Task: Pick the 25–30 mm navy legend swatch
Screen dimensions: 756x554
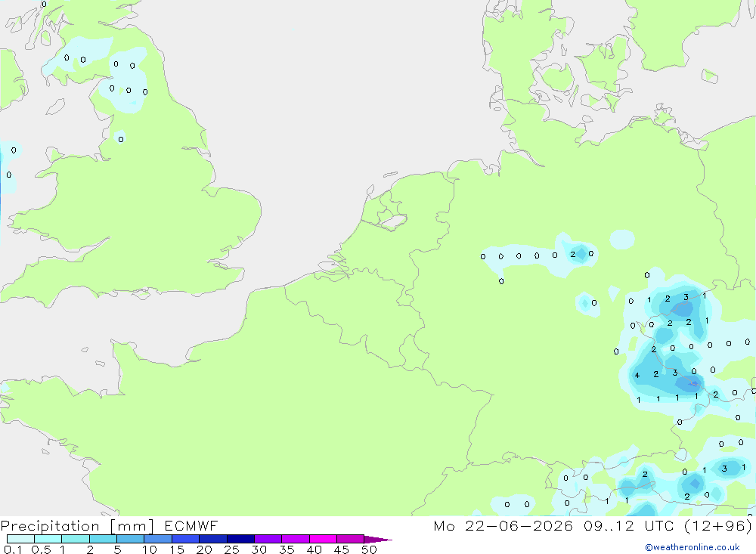Action: (240, 539)
